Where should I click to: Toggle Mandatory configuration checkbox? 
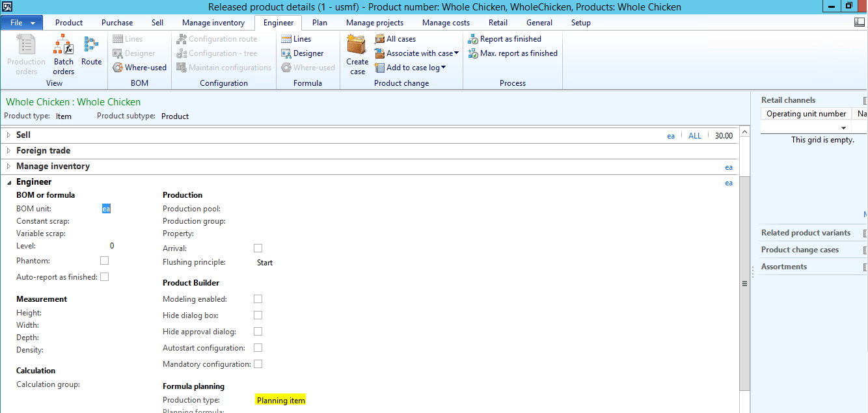click(x=258, y=364)
